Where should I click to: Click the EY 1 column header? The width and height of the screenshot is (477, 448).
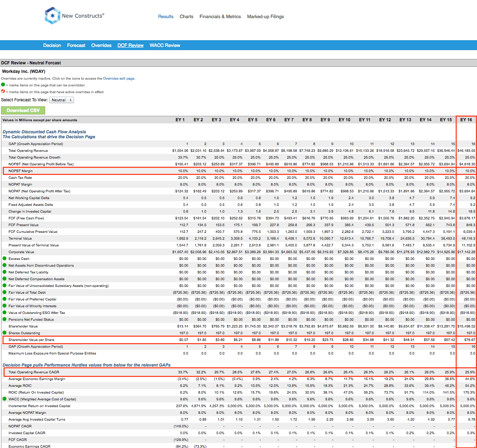pyautogui.click(x=179, y=120)
